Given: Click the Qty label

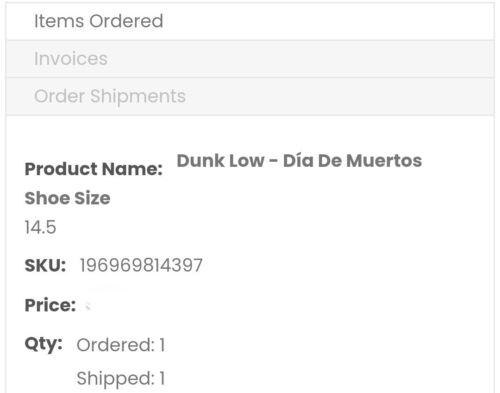Looking at the screenshot, I should point(43,344).
